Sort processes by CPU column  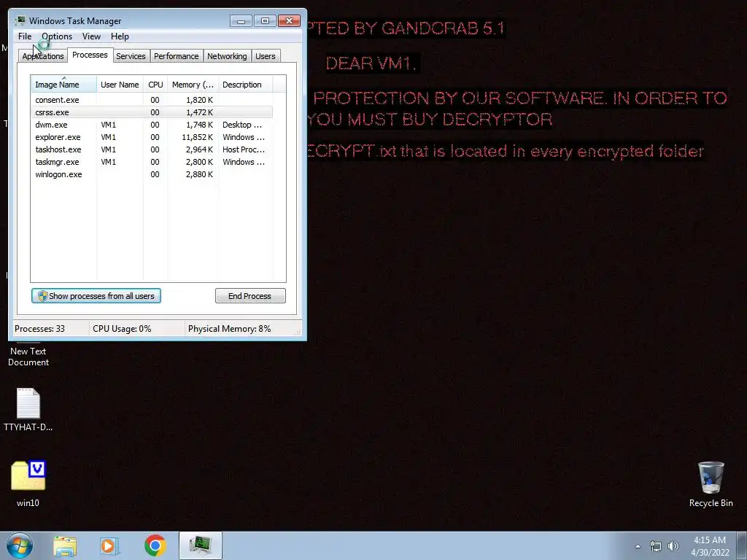[155, 85]
